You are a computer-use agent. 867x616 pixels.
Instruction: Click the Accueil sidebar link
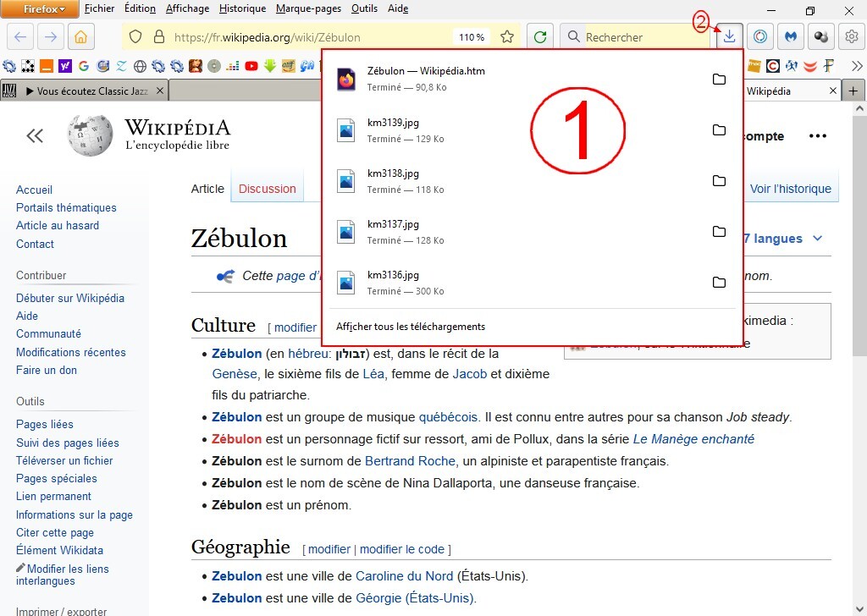click(x=34, y=190)
